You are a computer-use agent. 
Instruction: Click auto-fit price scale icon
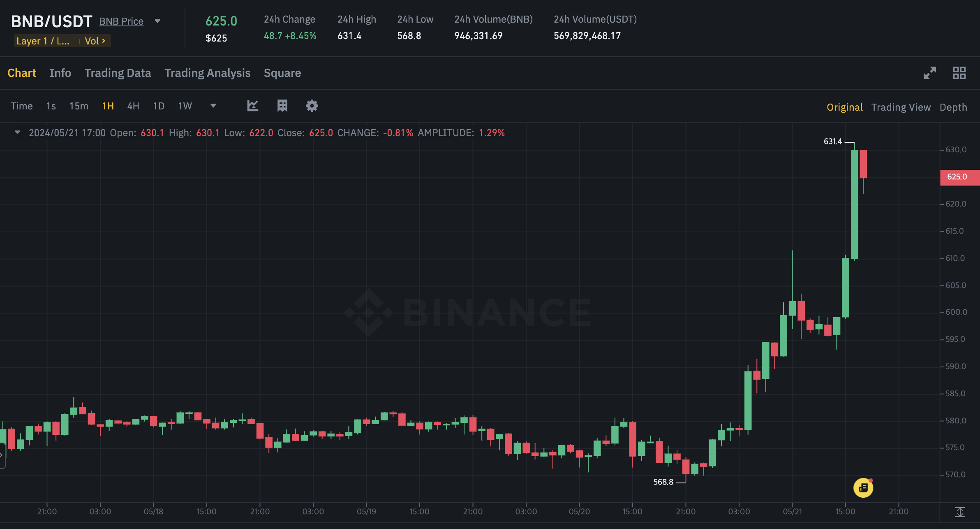tap(960, 512)
